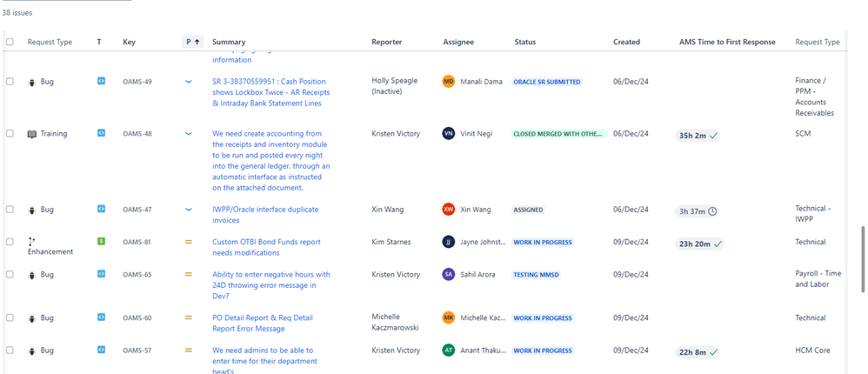The width and height of the screenshot is (868, 374).
Task: Click the blue issue type icon for OAMS-60
Action: tap(101, 317)
